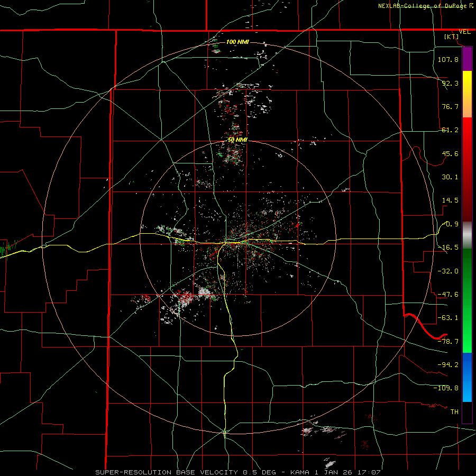This screenshot has height=476, width=476.
Task: Click the 61.2 velocity scale value
Action: 450,130
